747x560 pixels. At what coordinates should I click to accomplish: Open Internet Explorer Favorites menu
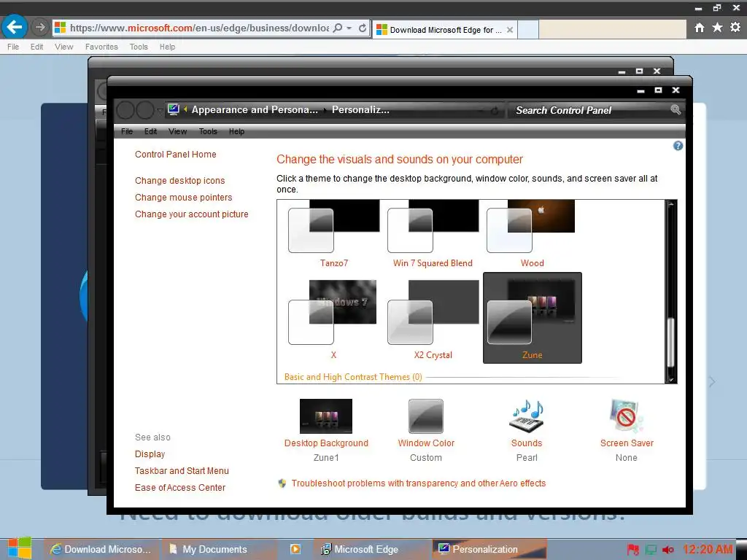101,47
